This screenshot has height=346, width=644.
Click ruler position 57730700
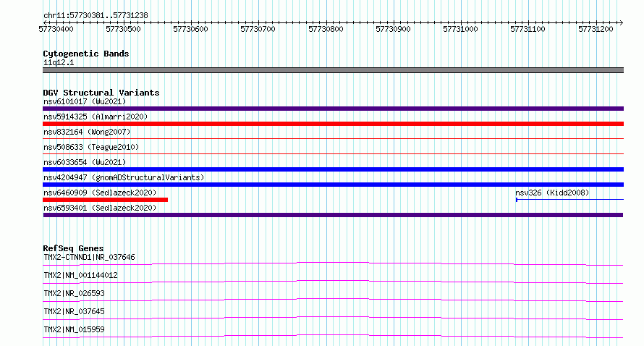click(x=258, y=29)
